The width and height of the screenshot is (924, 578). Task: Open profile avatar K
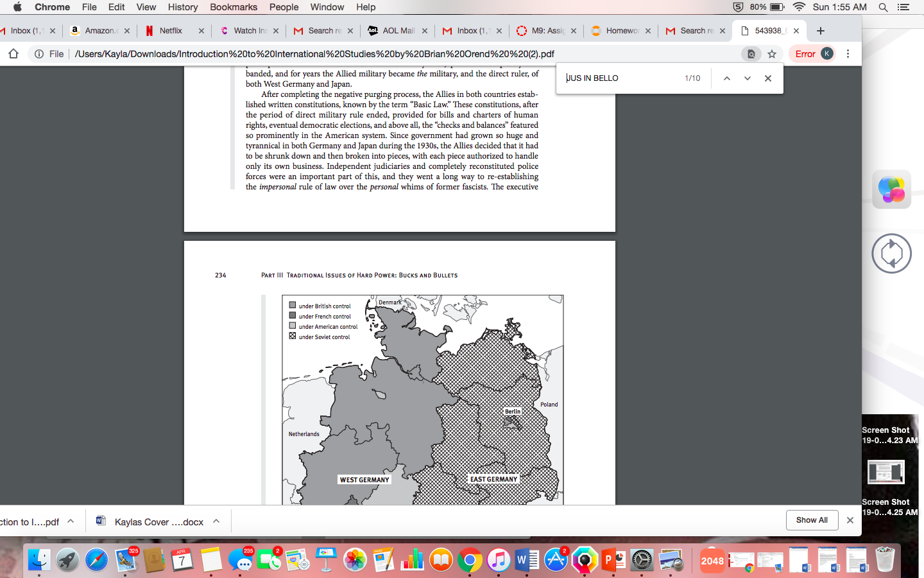pyautogui.click(x=827, y=53)
